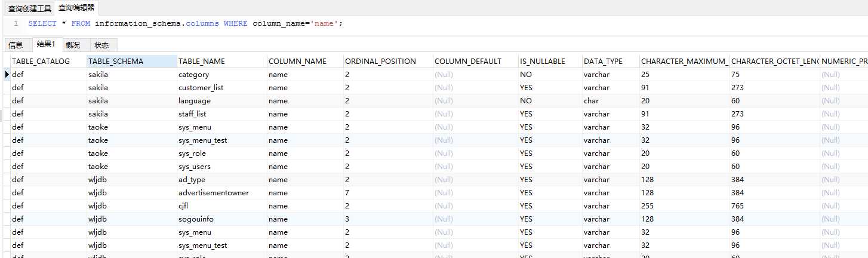This screenshot has height=258, width=868.
Task: Click inside the SQL query editor line
Action: coord(418,23)
